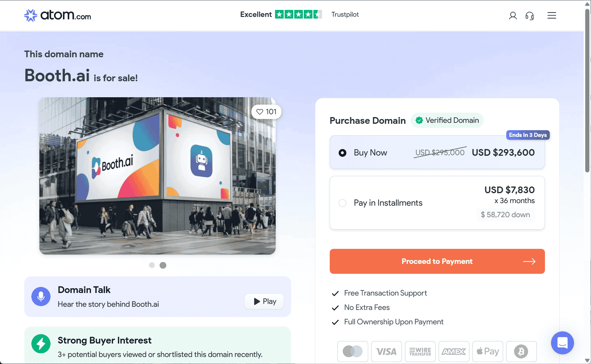This screenshot has height=364, width=591.
Task: Open the hamburger menu
Action: click(x=552, y=16)
